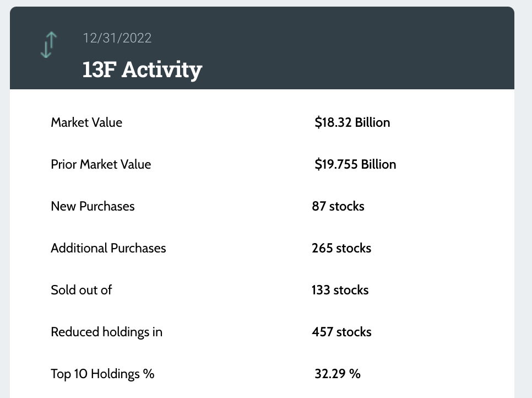The width and height of the screenshot is (532, 398).
Task: Click the Reduced holdings in label
Action: 106,332
